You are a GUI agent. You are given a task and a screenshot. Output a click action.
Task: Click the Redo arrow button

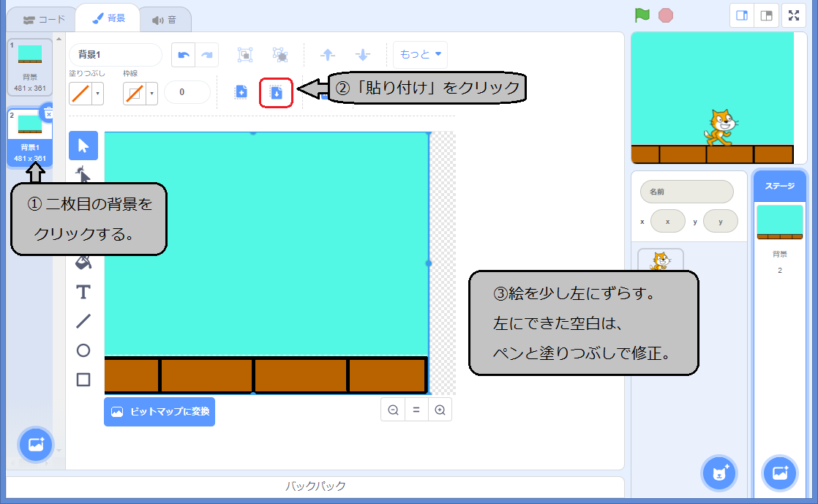click(x=206, y=55)
